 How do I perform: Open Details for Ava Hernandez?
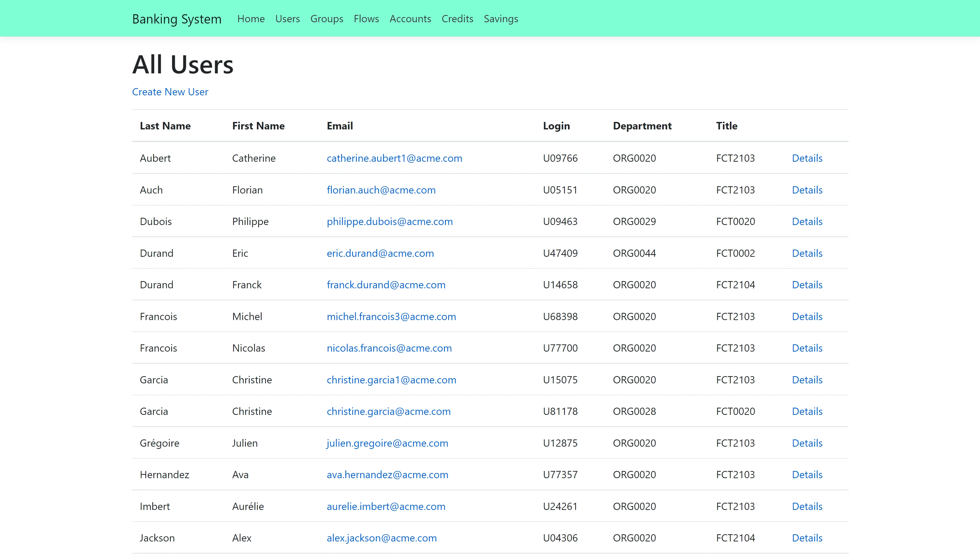pos(807,475)
